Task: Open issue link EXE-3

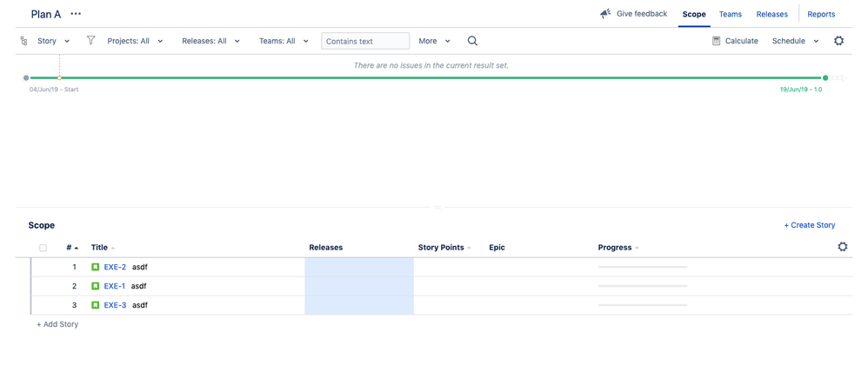Action: [115, 305]
